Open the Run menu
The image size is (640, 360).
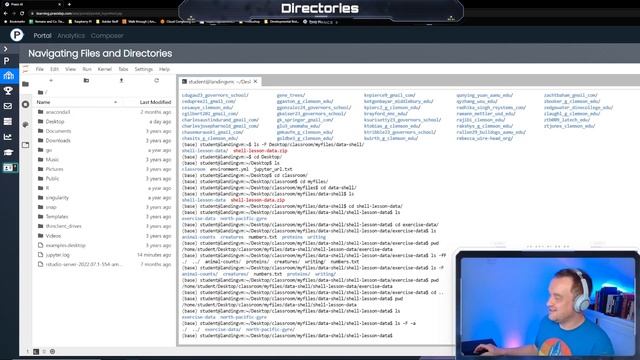tap(87, 69)
